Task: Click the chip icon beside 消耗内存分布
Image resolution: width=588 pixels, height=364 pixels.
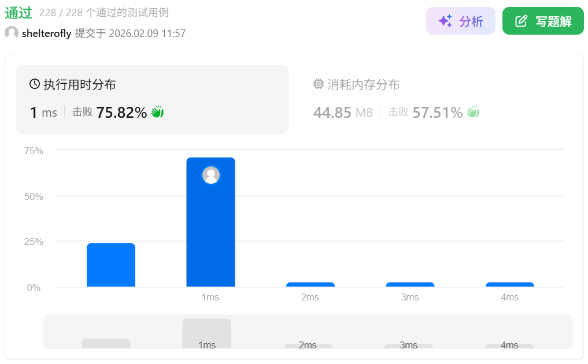Action: point(318,84)
